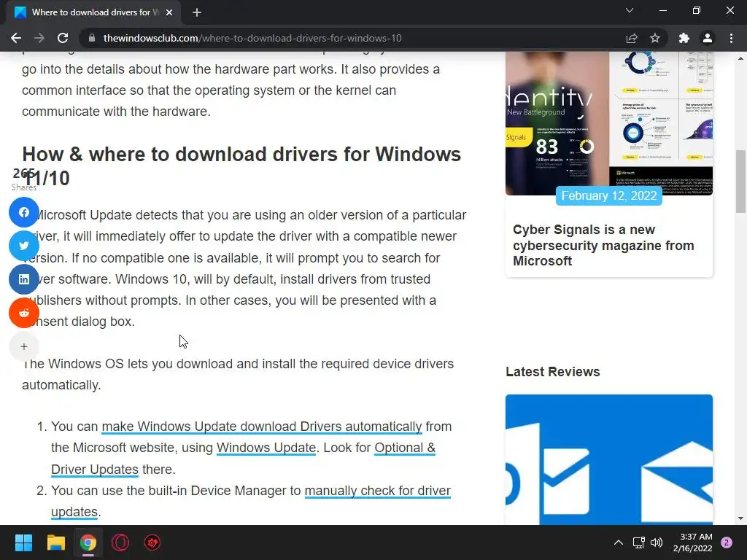Select the 'Where to download drivers' tab
This screenshot has height=560, width=747.
[93, 12]
